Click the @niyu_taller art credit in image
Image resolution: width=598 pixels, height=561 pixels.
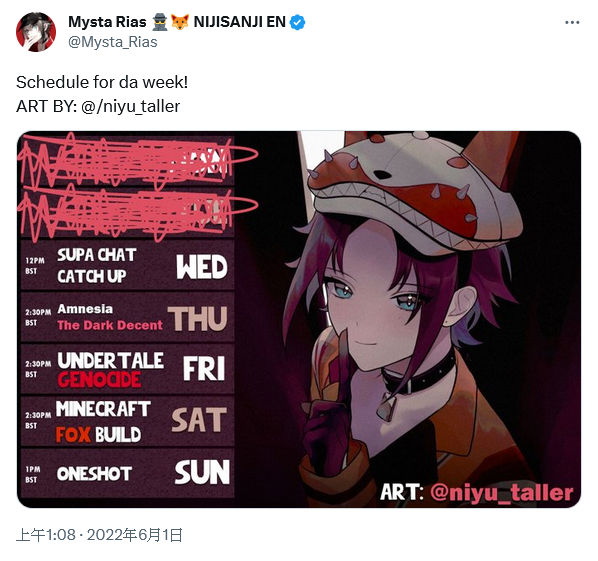point(502,492)
